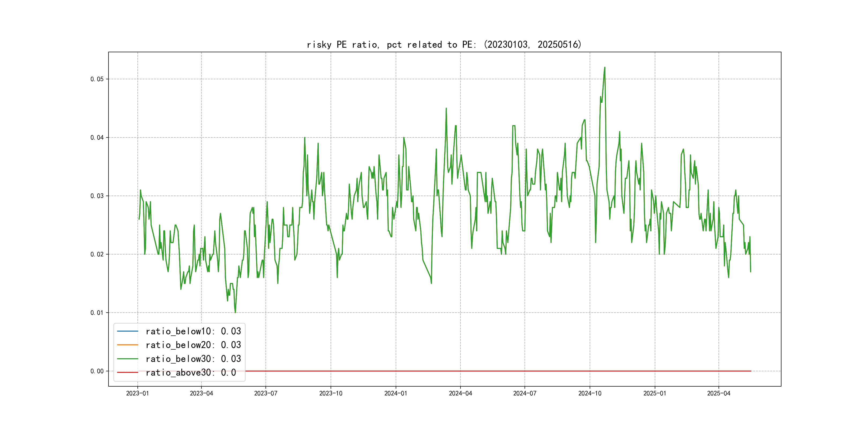
Task: Select the 'ratio_below10: 0.03' legend label
Action: (193, 331)
